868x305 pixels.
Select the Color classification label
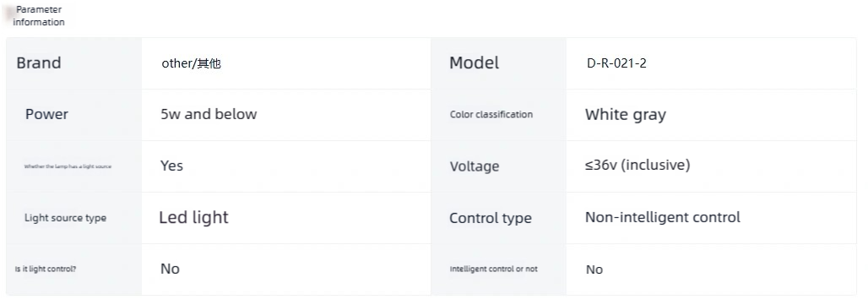[x=491, y=115]
